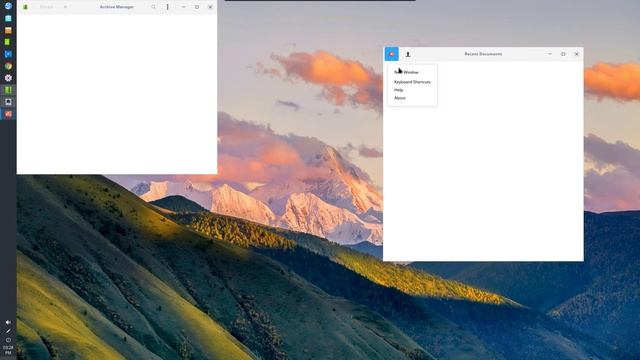Open the Archive Manager three-dot menu
The width and height of the screenshot is (640, 360).
click(167, 7)
